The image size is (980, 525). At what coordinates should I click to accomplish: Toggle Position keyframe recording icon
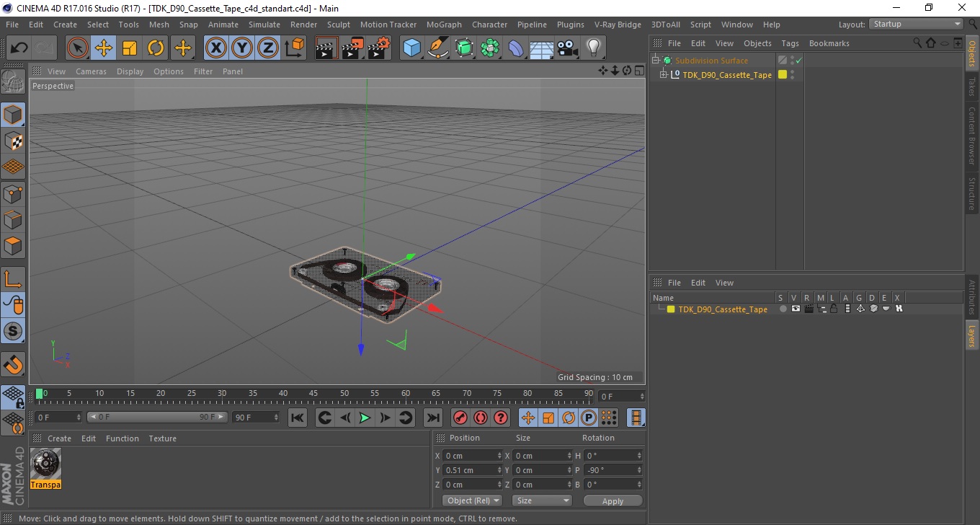[x=528, y=418]
